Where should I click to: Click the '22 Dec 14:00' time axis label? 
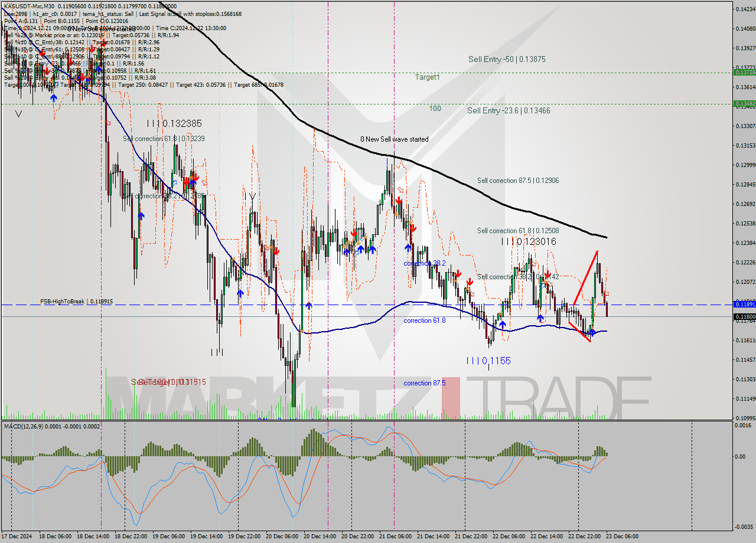coord(548,537)
